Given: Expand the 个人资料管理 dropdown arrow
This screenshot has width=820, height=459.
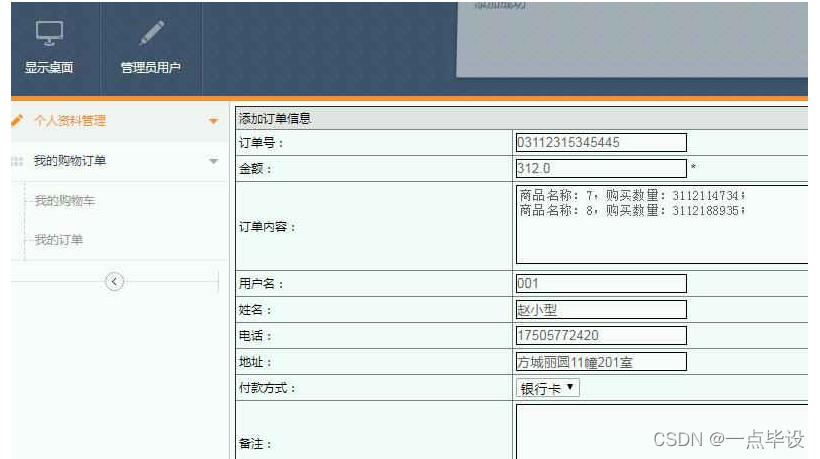Looking at the screenshot, I should [213, 121].
